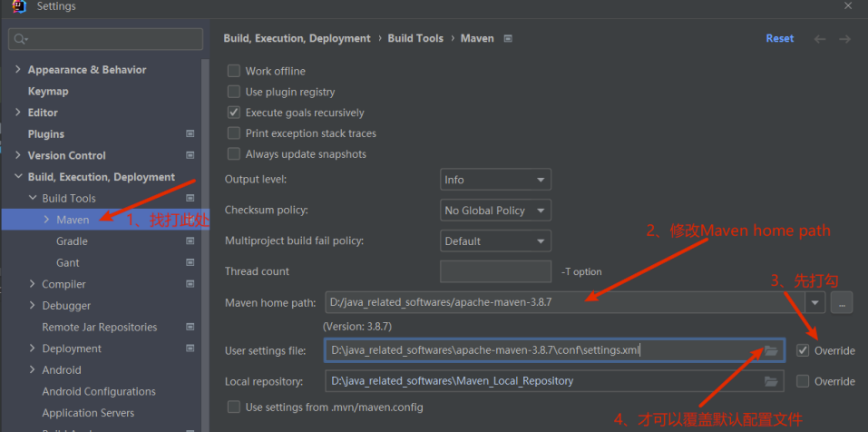Collapse the Build Tools node
The height and width of the screenshot is (432, 868).
[32, 198]
